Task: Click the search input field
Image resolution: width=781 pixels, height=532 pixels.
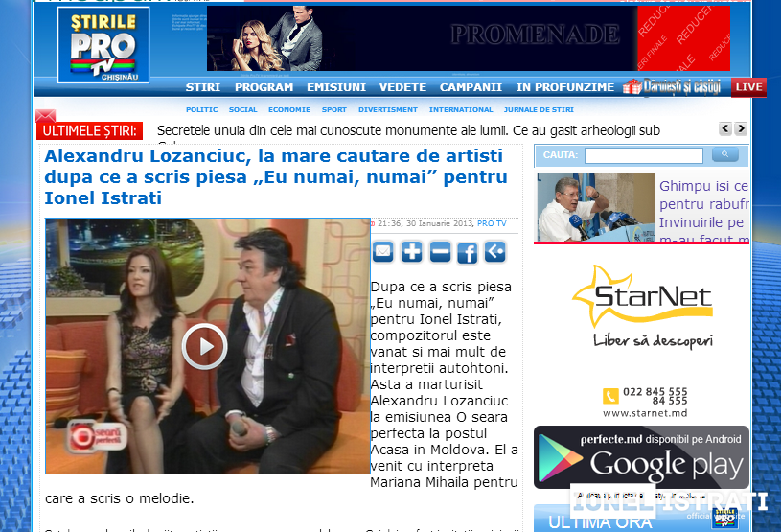Action: pyautogui.click(x=643, y=155)
